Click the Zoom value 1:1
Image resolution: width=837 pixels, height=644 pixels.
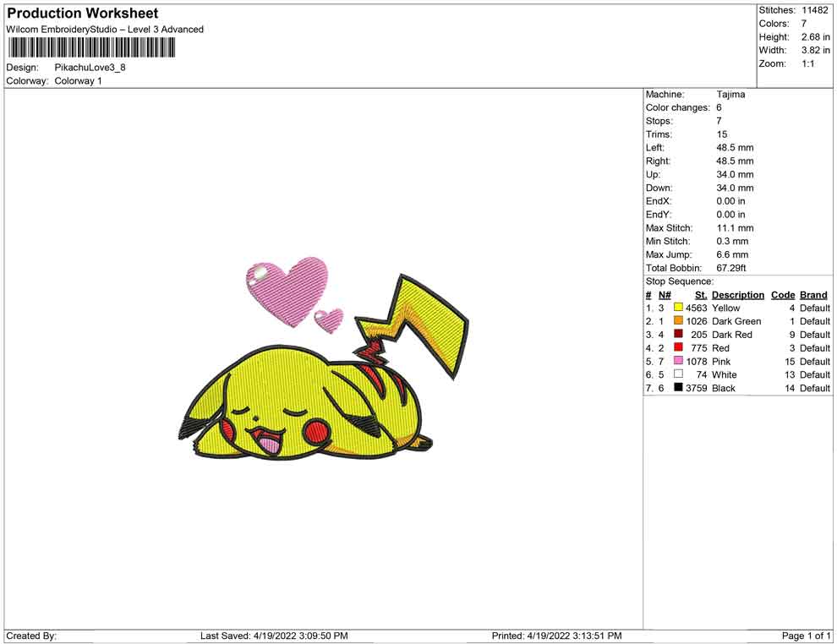click(807, 63)
